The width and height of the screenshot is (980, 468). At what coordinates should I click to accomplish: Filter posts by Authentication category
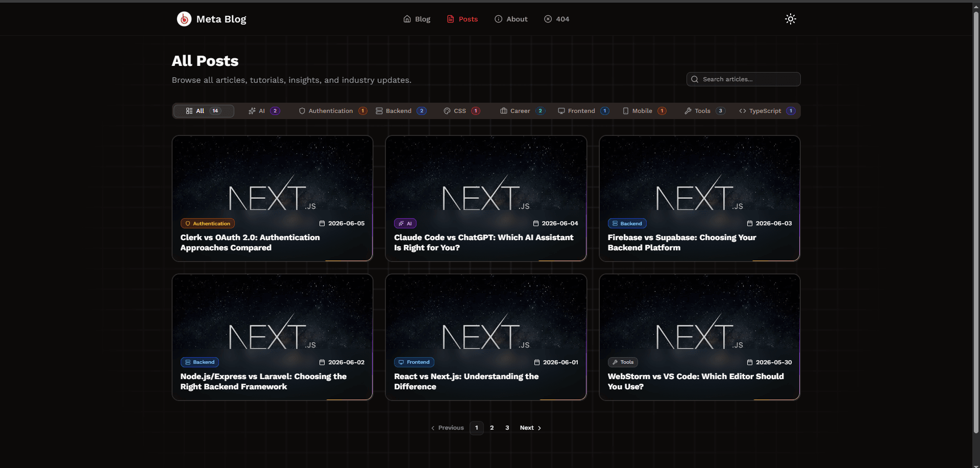tap(333, 111)
